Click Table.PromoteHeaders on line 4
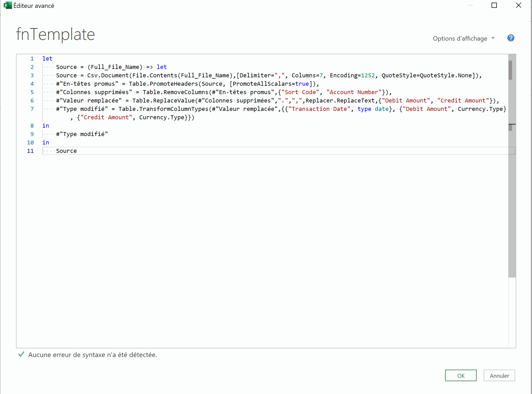532x394 pixels. [163, 84]
